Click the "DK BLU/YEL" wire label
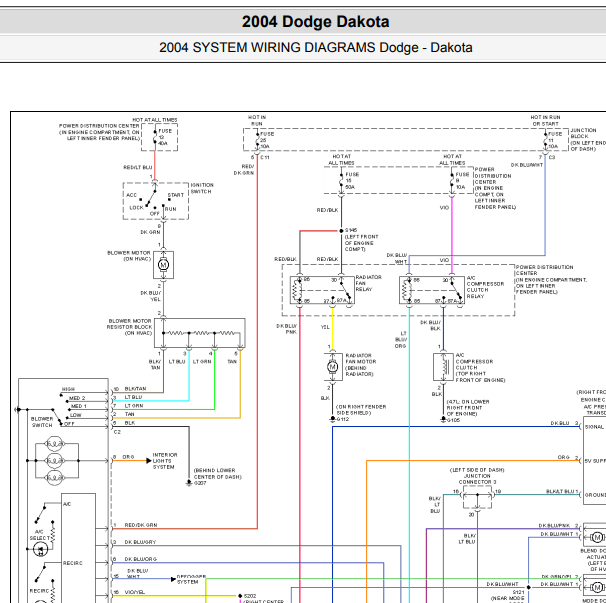The width and height of the screenshot is (606, 603). click(x=150, y=296)
